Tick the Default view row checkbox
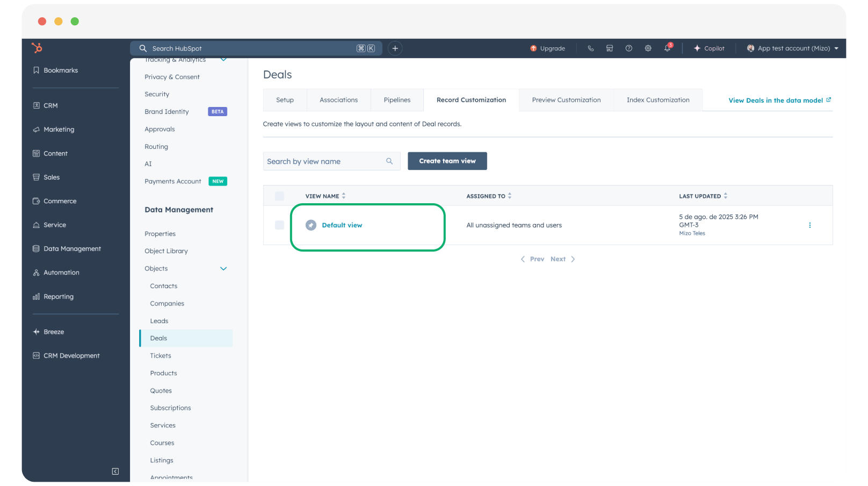868x486 pixels. (279, 225)
